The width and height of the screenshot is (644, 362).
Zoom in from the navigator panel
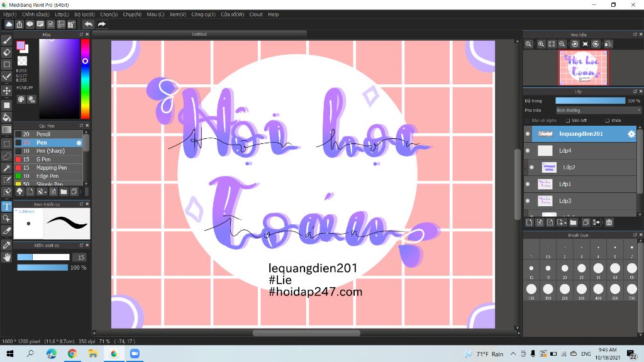coord(541,44)
